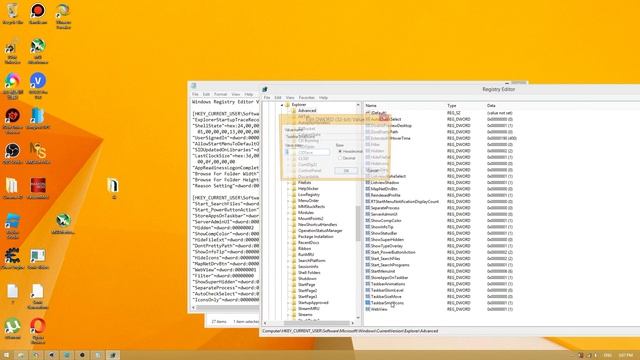
Task: Click the registry path in the status bar
Action: click(350, 331)
